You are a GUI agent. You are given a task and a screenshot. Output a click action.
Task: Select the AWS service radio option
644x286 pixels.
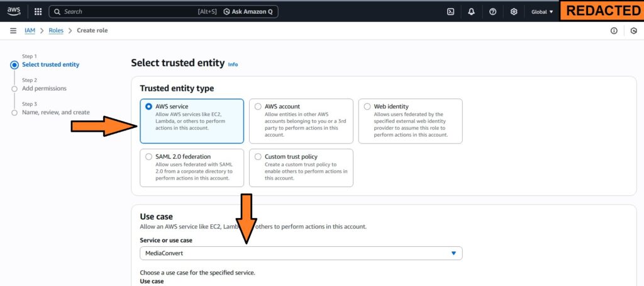pos(149,106)
